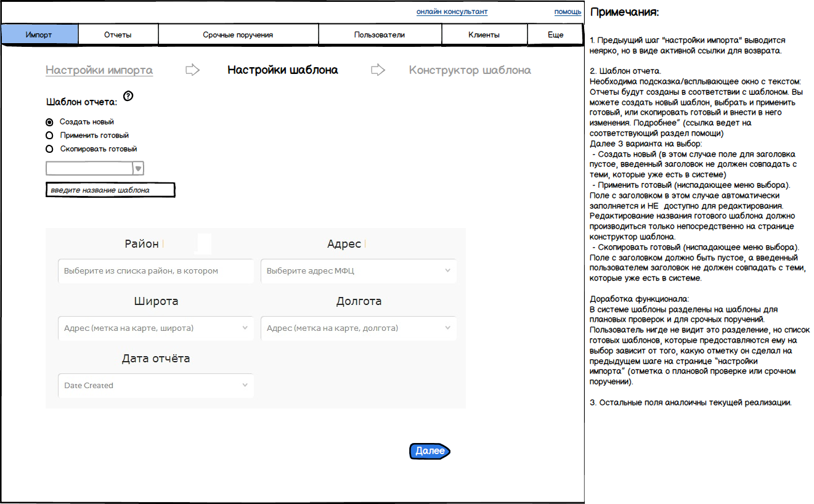Expand the Адрес МФЦ dropdown
Image resolution: width=814 pixels, height=504 pixels.
coord(447,271)
